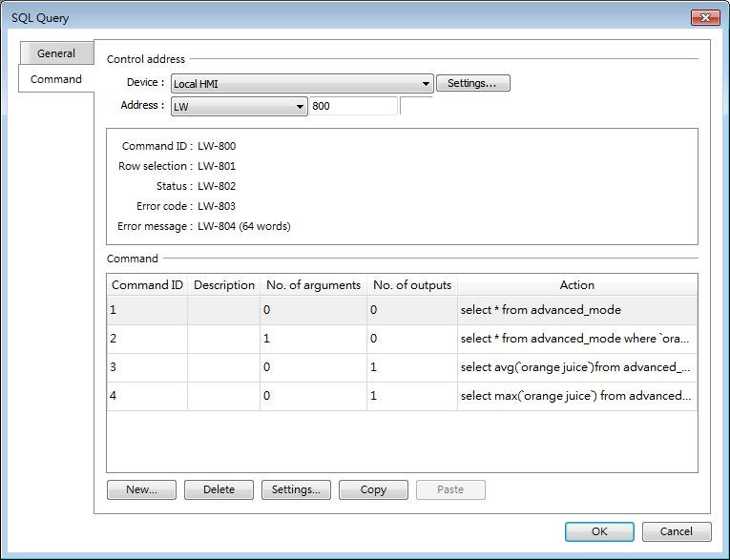
Task: Click the address input field containing 800
Action: (353, 106)
